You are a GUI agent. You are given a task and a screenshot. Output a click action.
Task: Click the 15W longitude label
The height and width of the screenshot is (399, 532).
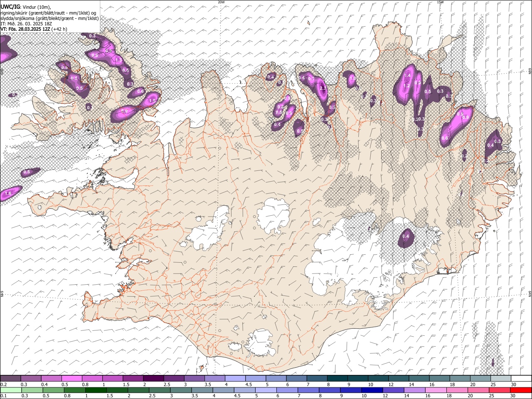[440, 2]
